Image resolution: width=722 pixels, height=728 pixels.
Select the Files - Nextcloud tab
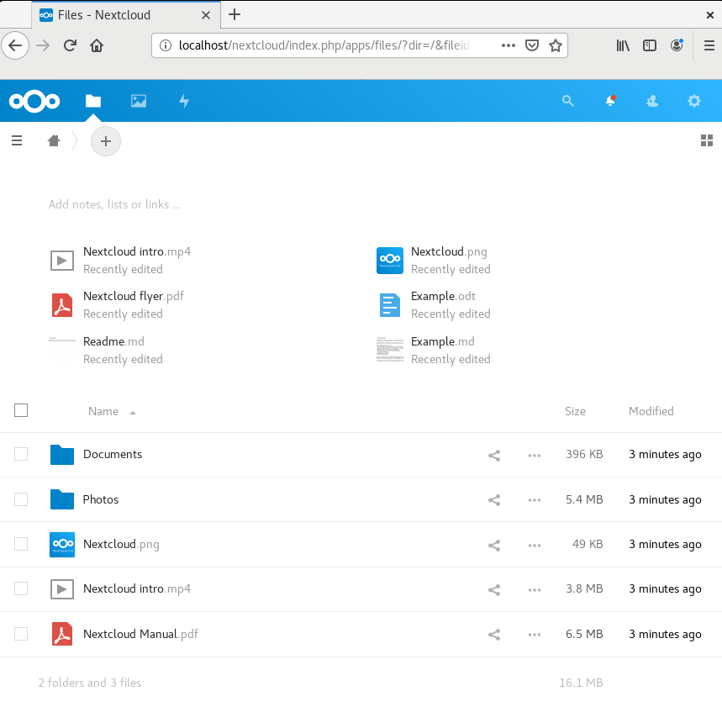(126, 15)
